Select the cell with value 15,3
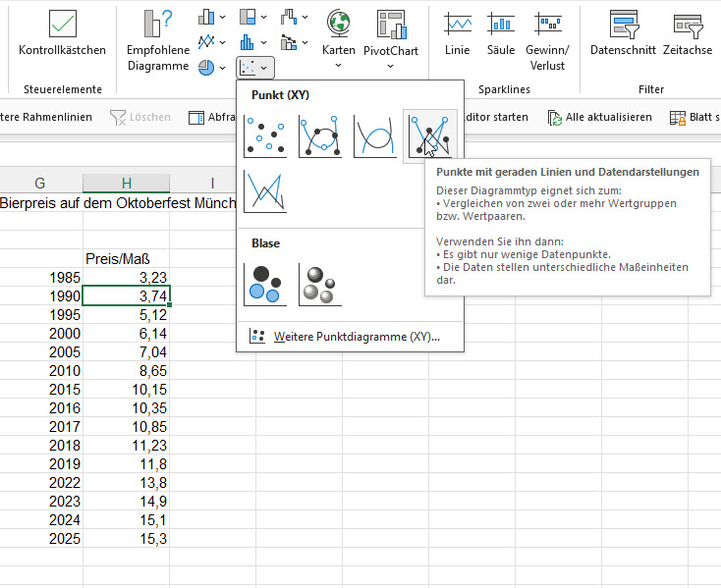The image size is (721, 588). [x=127, y=539]
